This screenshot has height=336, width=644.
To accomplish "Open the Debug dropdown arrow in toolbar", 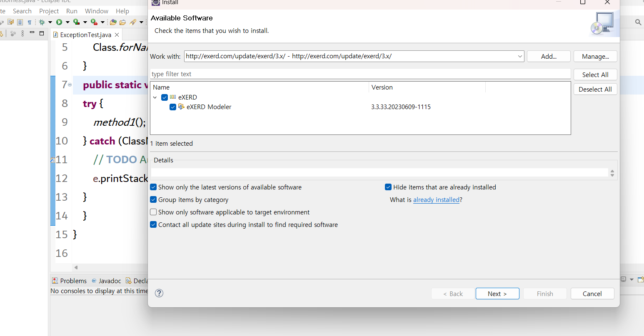I will pos(50,22).
